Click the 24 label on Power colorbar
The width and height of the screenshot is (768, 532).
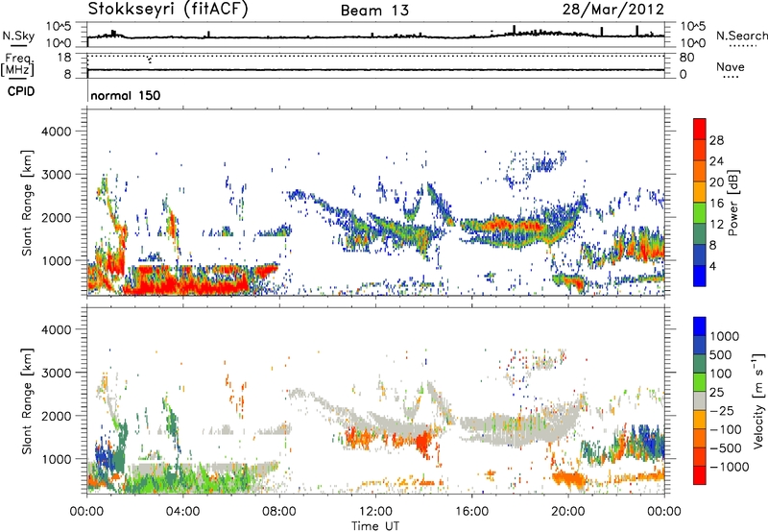(716, 161)
